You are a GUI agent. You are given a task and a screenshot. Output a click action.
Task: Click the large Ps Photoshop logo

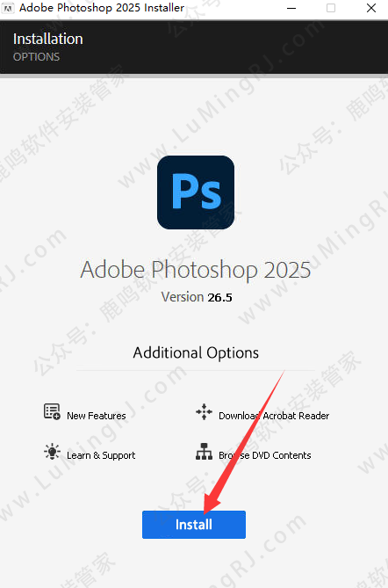[x=196, y=192]
